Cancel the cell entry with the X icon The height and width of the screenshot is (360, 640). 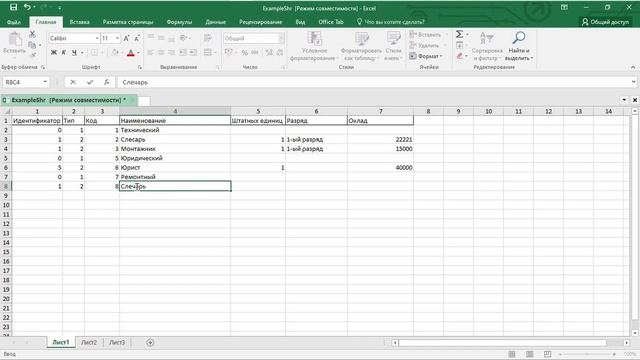(73, 82)
